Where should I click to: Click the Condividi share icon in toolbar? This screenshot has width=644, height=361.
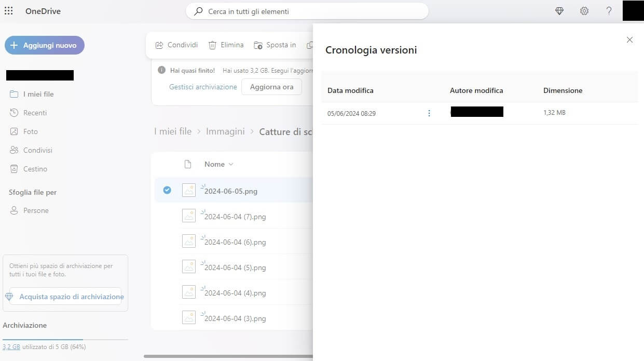159,45
